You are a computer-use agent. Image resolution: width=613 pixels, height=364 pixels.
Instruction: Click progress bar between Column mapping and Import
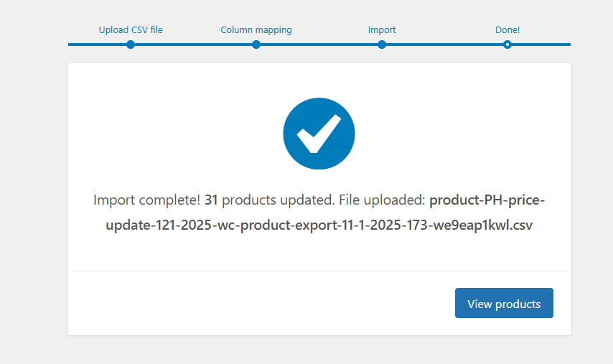(x=319, y=45)
